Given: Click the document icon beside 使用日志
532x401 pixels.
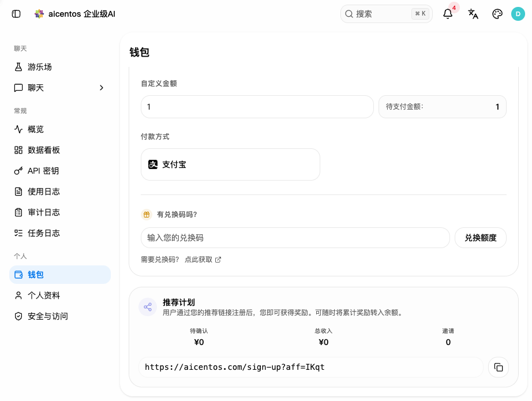Looking at the screenshot, I should point(18,192).
